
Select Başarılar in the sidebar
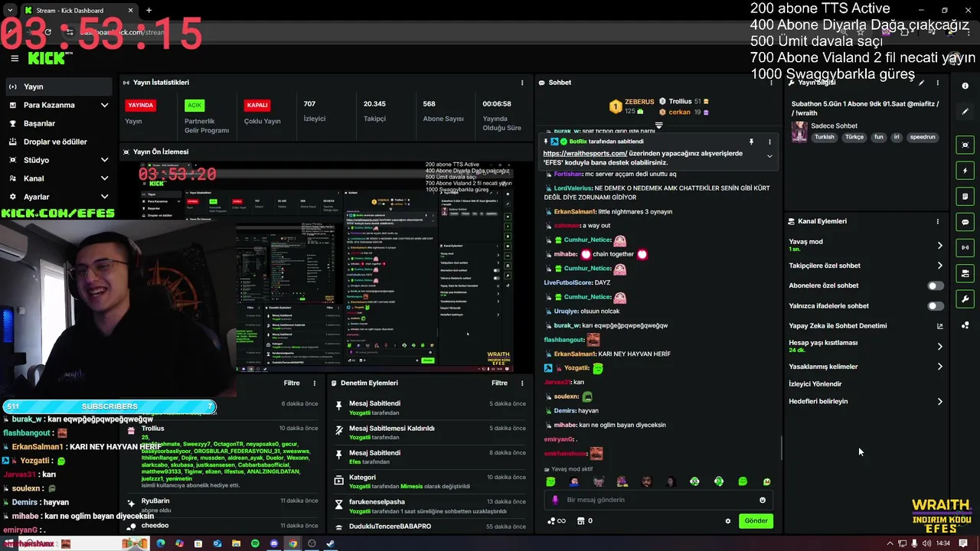coord(58,123)
